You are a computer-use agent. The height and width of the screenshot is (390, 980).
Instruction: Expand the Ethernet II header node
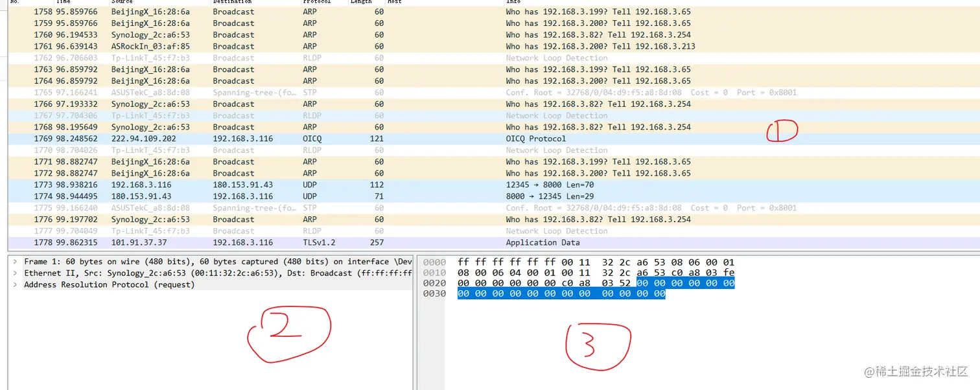pos(15,273)
